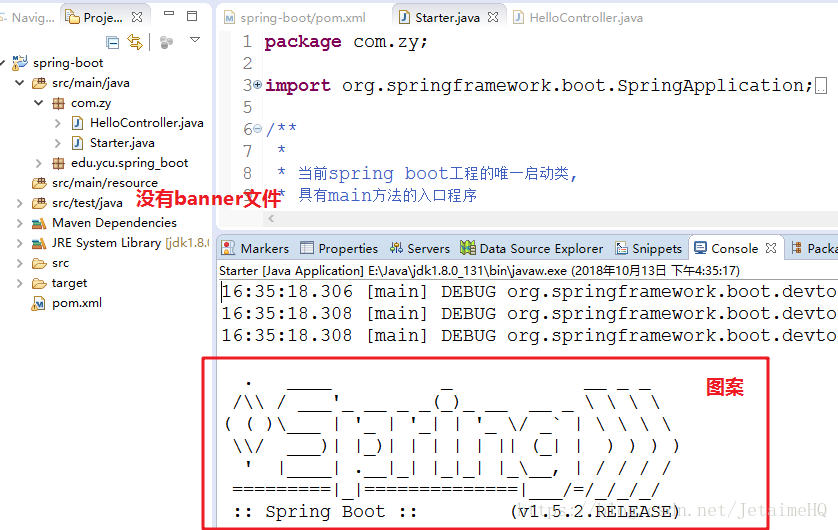The width and height of the screenshot is (838, 530).
Task: Click edu.ycu.spring_boot package icon
Action: pos(58,163)
